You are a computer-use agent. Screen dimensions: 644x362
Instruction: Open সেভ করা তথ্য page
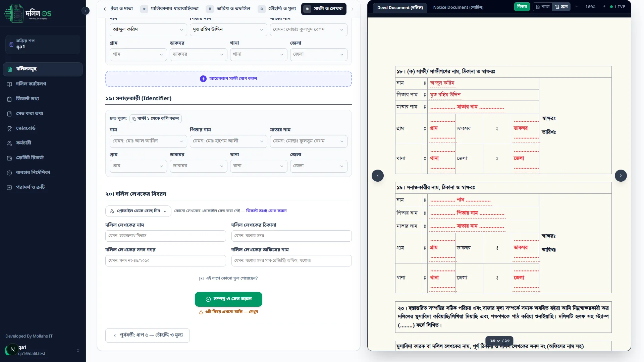(x=43, y=113)
